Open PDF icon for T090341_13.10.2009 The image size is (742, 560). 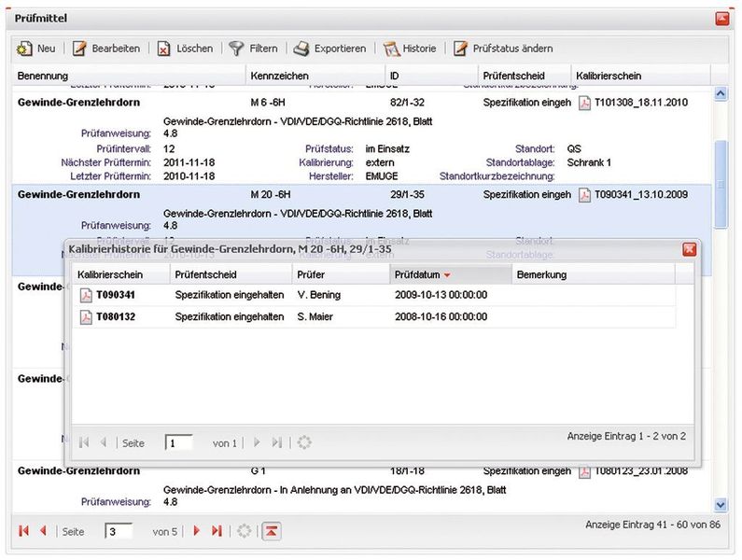(584, 195)
